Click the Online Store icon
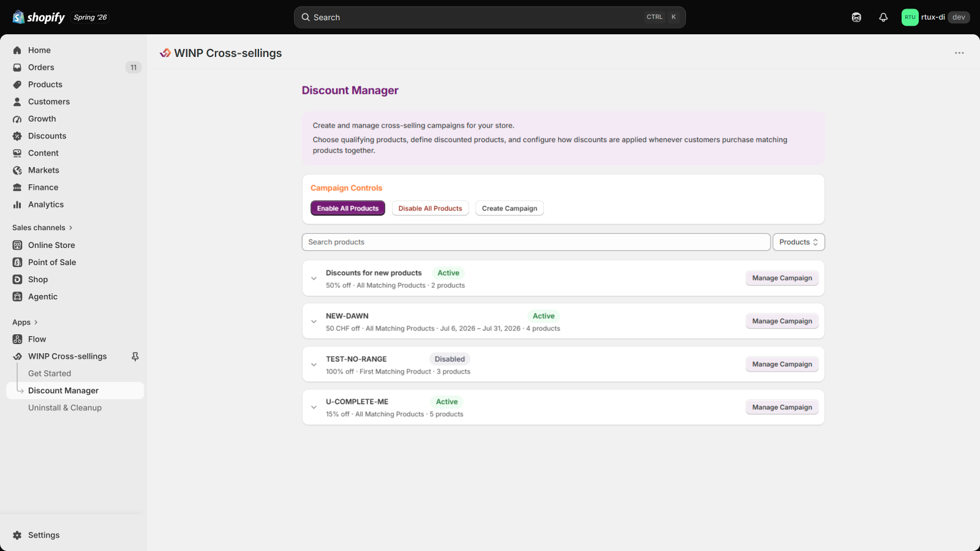980x551 pixels. point(17,245)
